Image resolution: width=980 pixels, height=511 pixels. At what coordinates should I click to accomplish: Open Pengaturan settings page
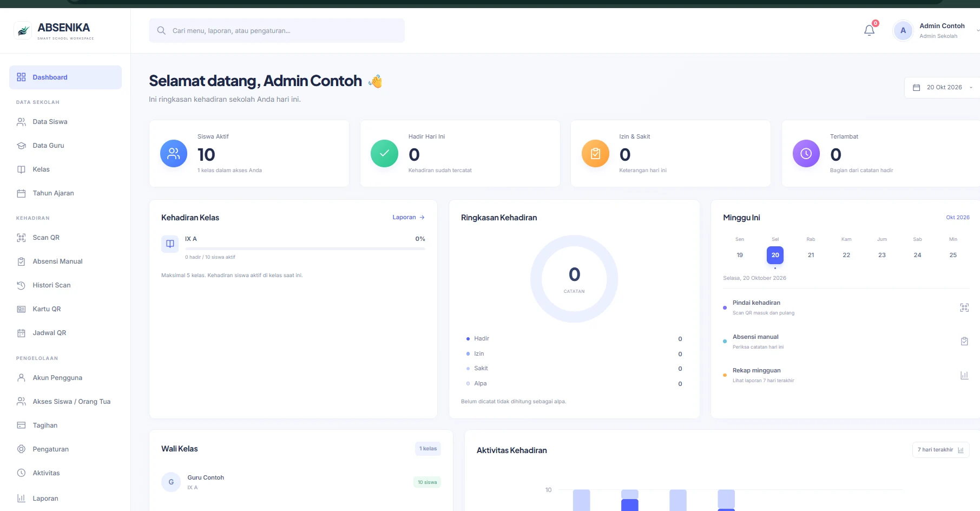(x=65, y=449)
